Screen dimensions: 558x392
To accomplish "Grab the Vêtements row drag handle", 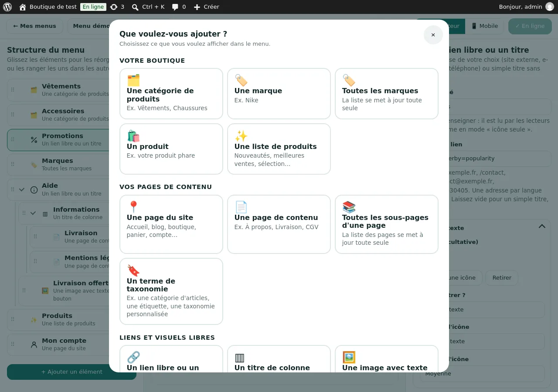I will (13, 90).
